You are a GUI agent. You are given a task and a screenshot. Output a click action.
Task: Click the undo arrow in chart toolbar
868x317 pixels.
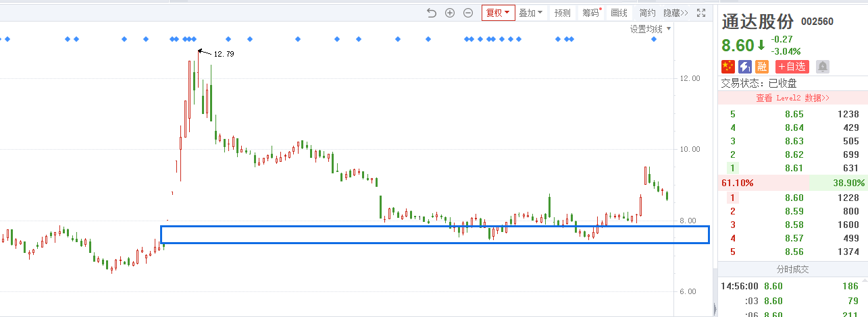click(x=432, y=13)
